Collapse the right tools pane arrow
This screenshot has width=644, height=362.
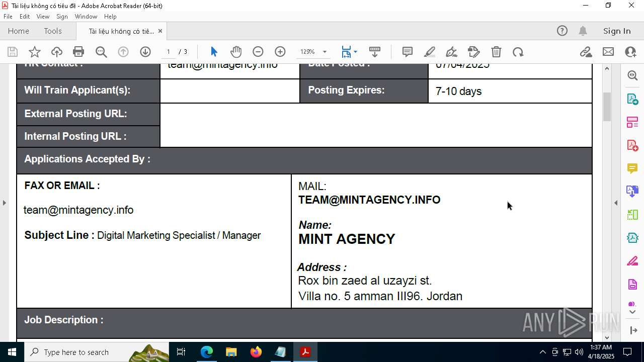pos(616,203)
